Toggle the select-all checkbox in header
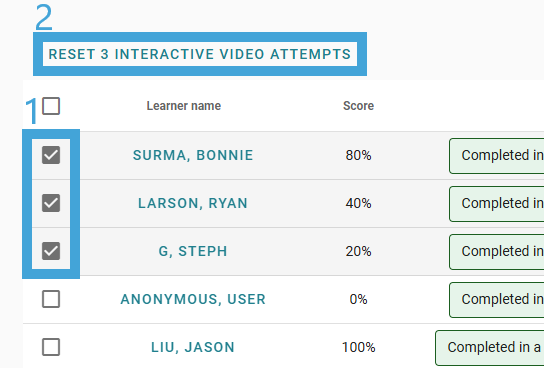This screenshot has height=368, width=544. pyautogui.click(x=51, y=106)
